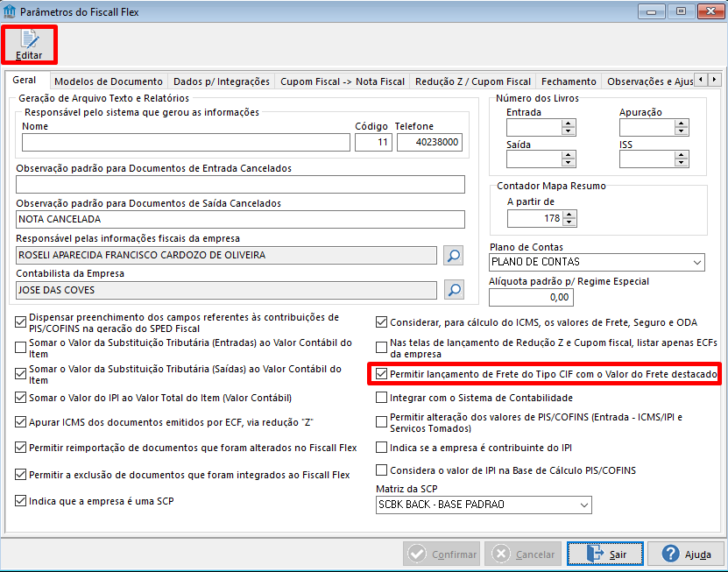
Task: Decrease the Saída book number
Action: click(x=569, y=163)
